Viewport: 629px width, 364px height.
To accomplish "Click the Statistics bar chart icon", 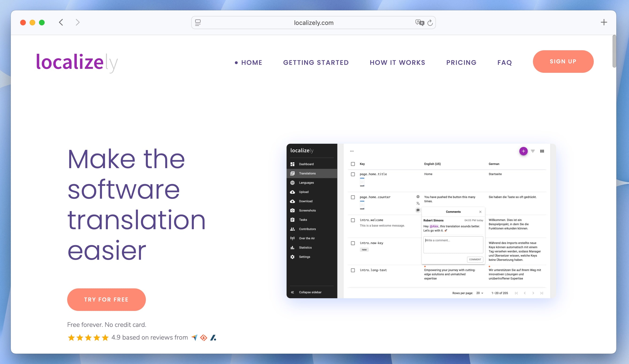I will coord(292,248).
